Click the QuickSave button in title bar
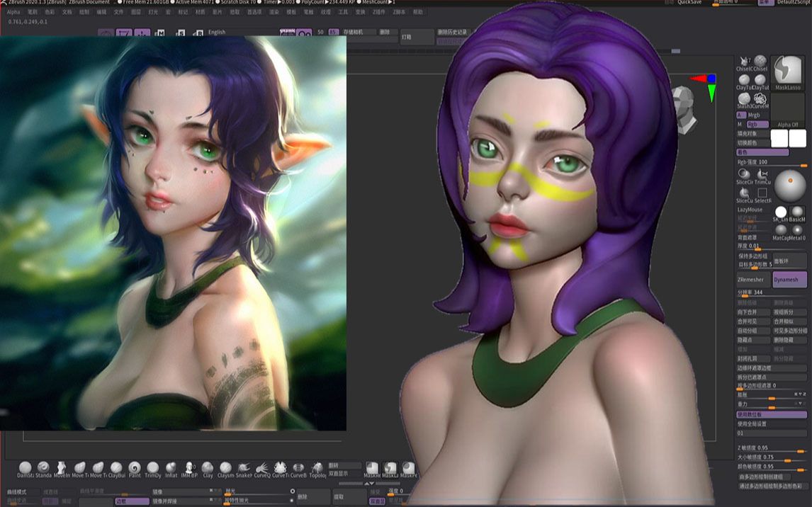Screen dimensions: 812x507 pos(689,3)
